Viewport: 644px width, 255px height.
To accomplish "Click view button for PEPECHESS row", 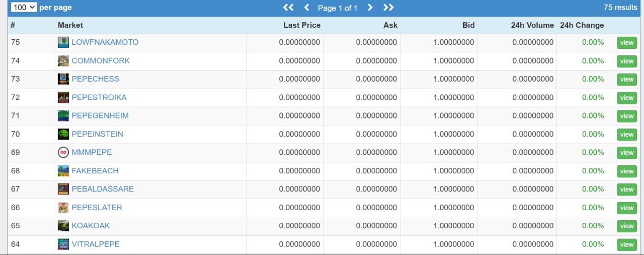I will tap(627, 79).
